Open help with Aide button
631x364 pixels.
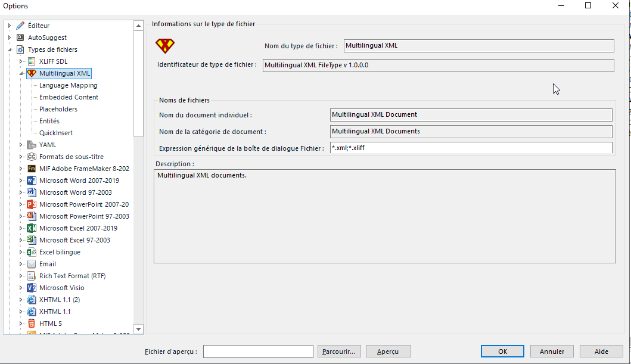coord(602,351)
